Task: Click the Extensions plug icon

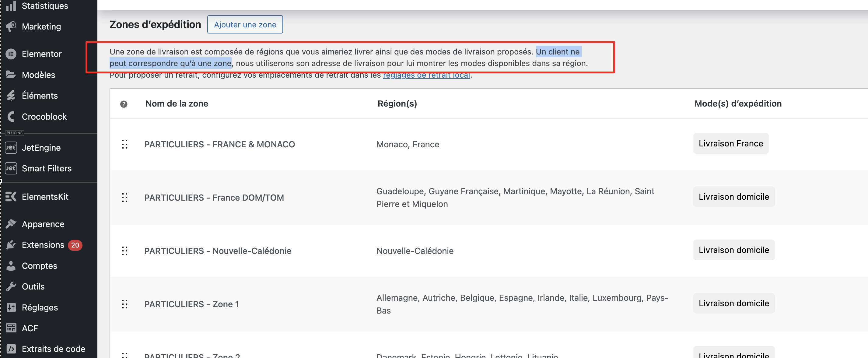Action: [11, 245]
